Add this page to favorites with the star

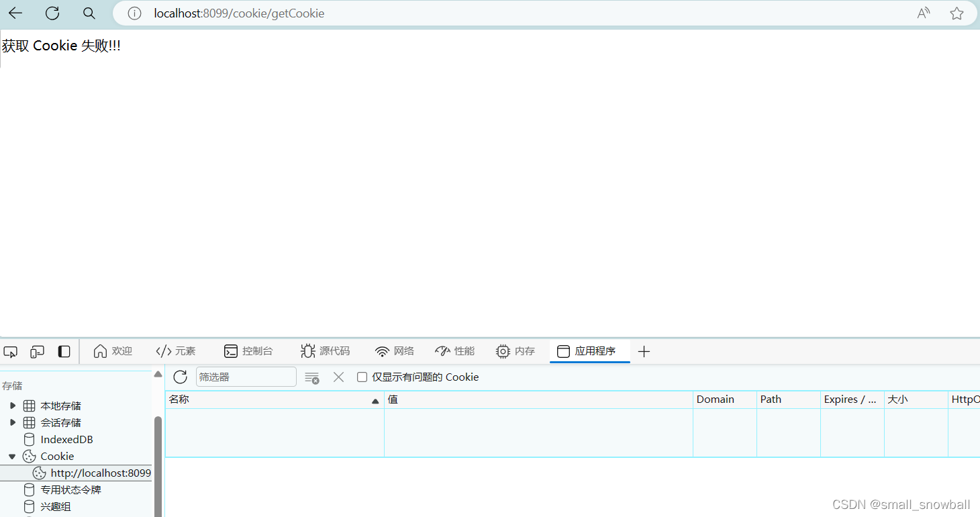957,13
